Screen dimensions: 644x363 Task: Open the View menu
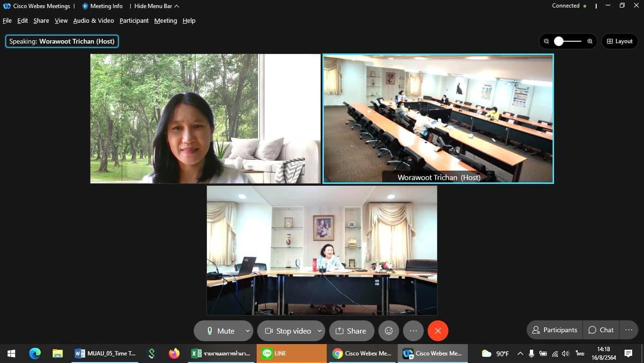(61, 20)
